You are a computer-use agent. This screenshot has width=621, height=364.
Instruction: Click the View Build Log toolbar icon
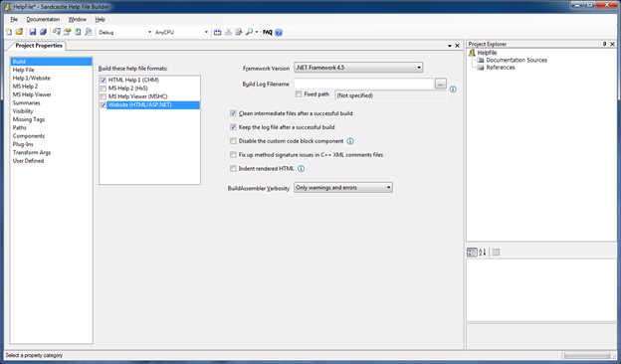pyautogui.click(x=239, y=32)
